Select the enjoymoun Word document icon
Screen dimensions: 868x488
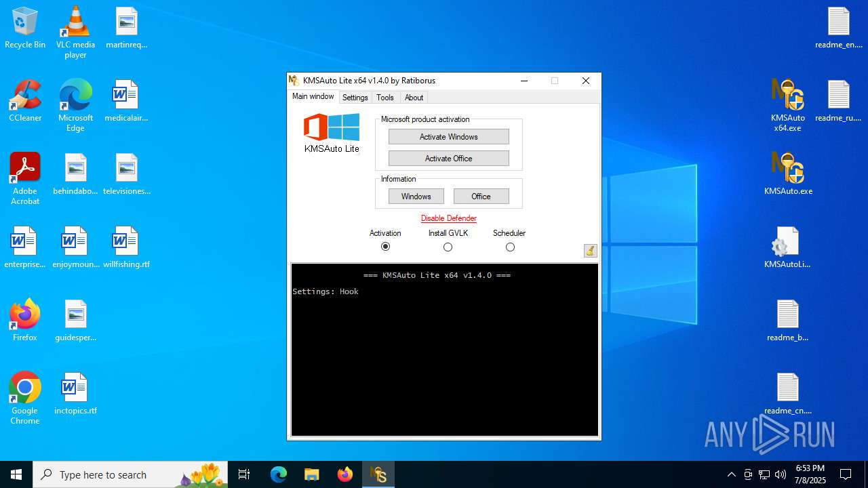[75, 248]
